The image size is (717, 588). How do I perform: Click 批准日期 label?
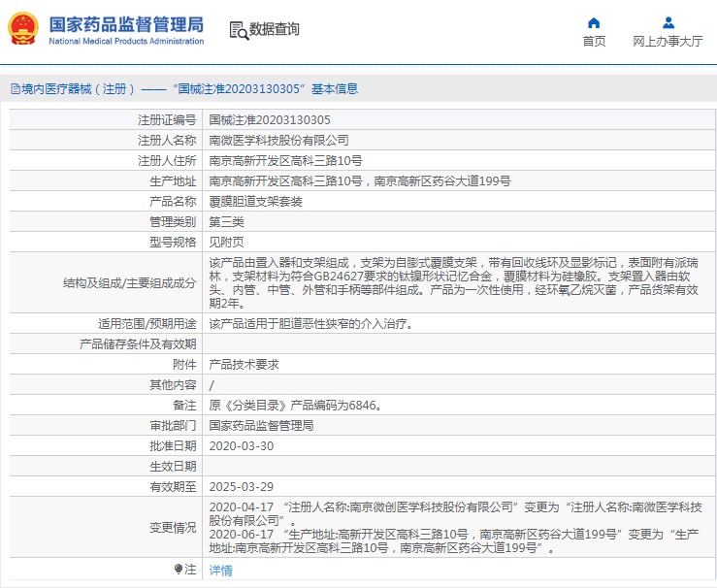pos(173,445)
